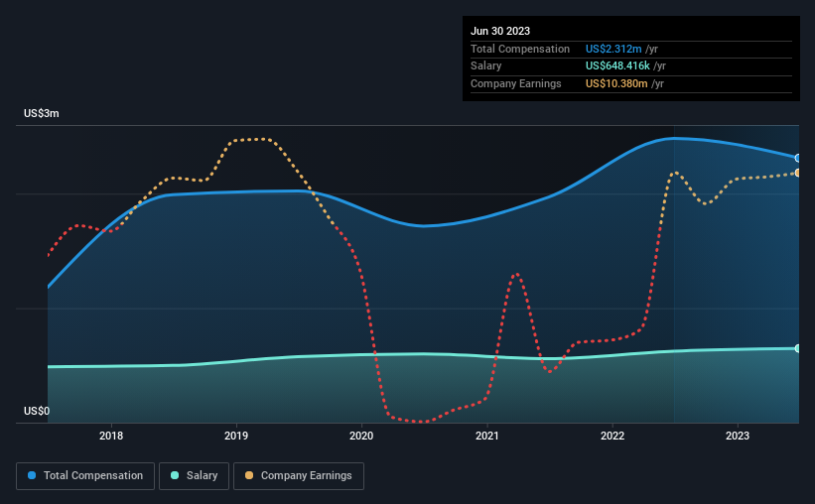Click the Company Earnings tooltip row label
Screen dimensions: 815x504
(515, 83)
